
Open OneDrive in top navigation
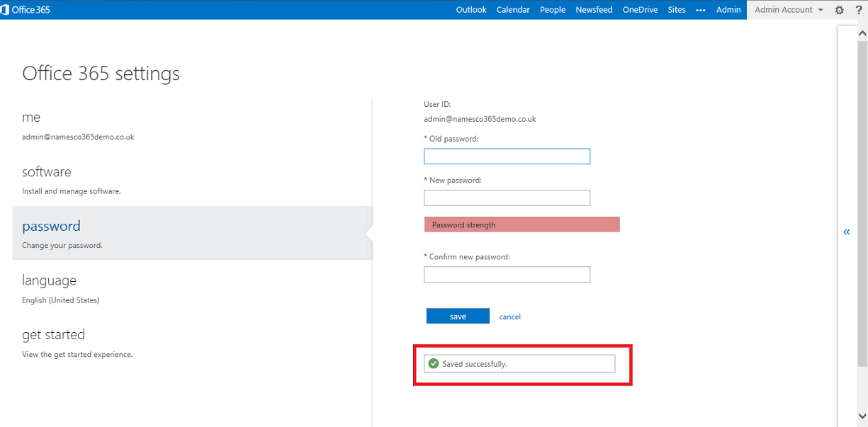point(640,10)
